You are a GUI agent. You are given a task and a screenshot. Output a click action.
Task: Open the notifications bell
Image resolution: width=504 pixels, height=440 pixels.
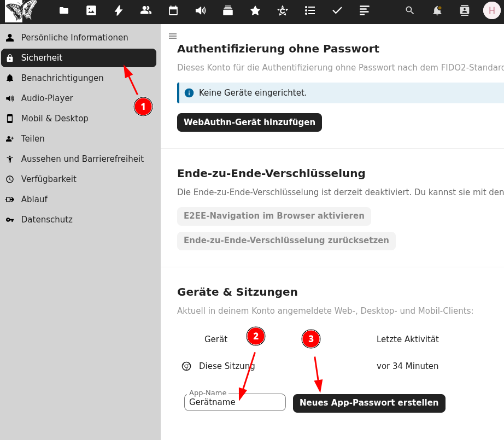pyautogui.click(x=437, y=10)
